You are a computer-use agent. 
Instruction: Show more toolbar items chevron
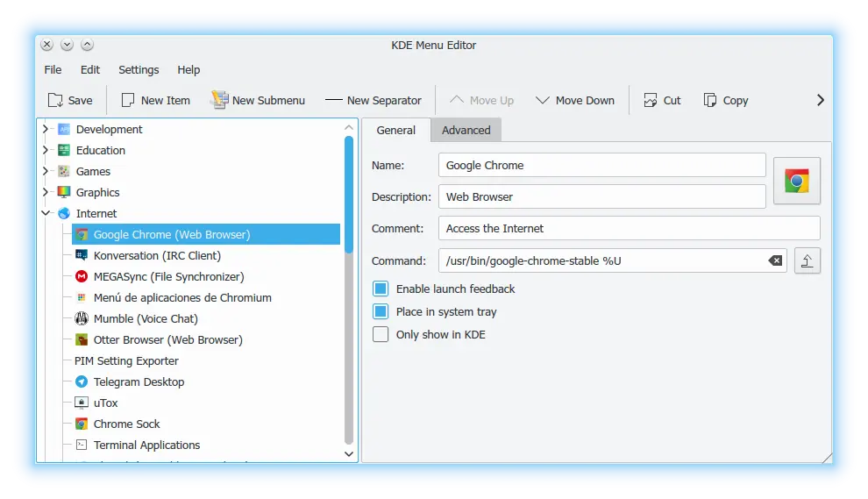(x=821, y=100)
